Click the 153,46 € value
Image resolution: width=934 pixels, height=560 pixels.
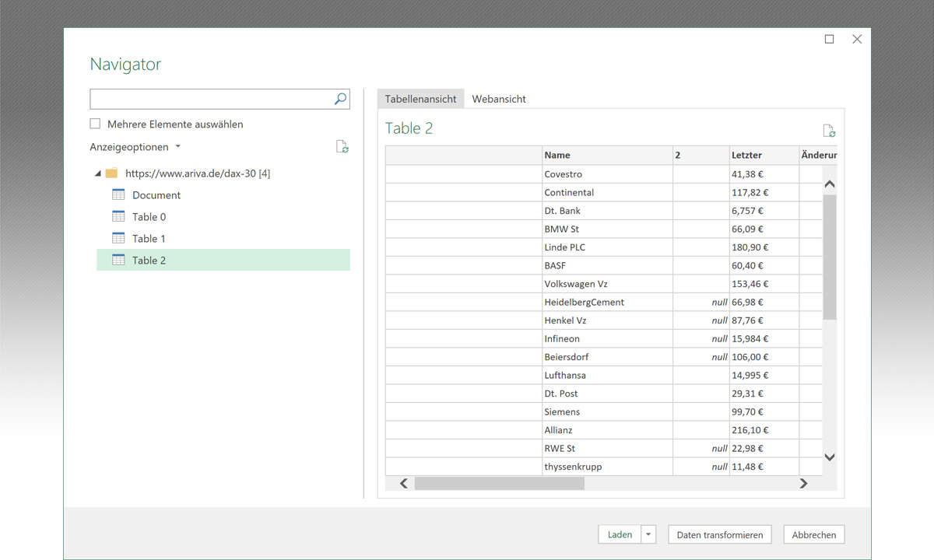click(750, 284)
